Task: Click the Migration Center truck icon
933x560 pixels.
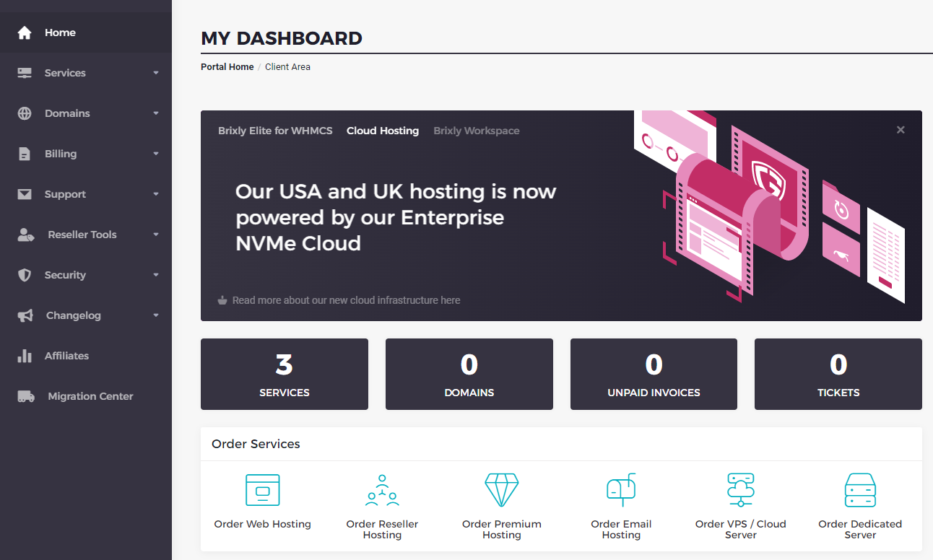Action: click(26, 396)
